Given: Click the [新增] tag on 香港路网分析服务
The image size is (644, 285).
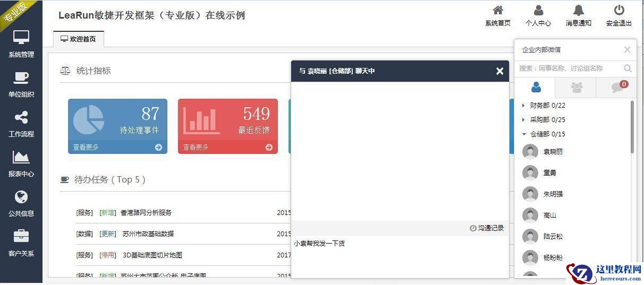Looking at the screenshot, I should pos(108,213).
